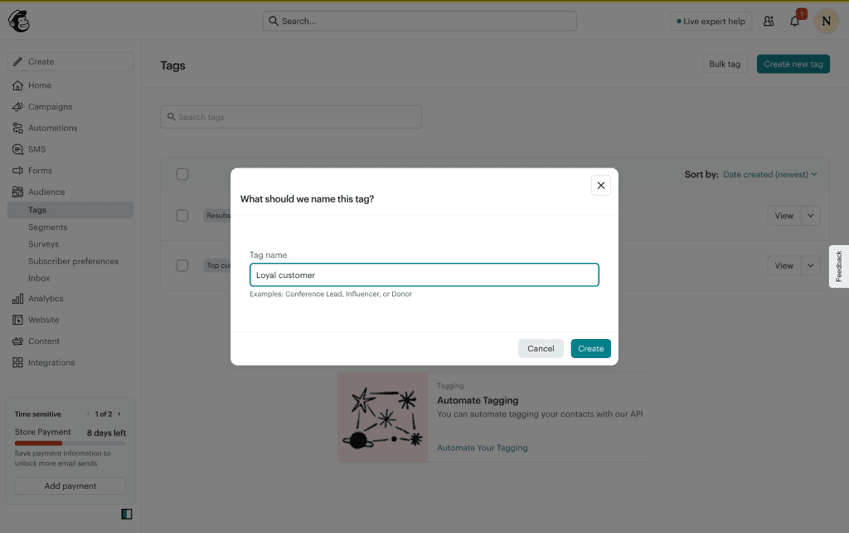Click the Search tags field
The image size is (849, 533).
click(x=291, y=116)
